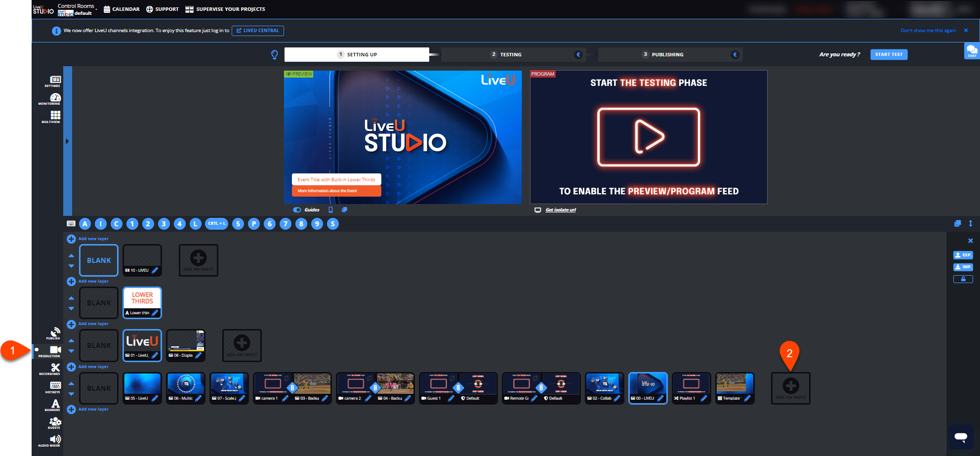Open the Support menu
980x456 pixels.
coord(163,9)
